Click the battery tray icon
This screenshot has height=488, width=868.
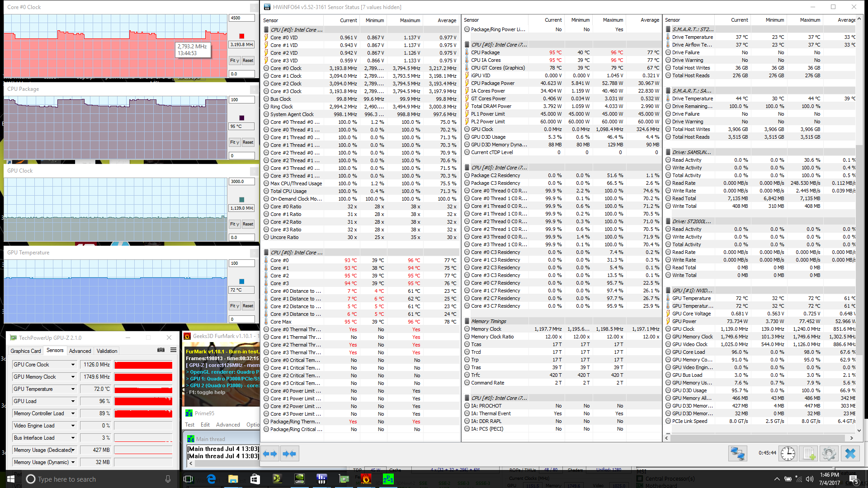click(788, 479)
